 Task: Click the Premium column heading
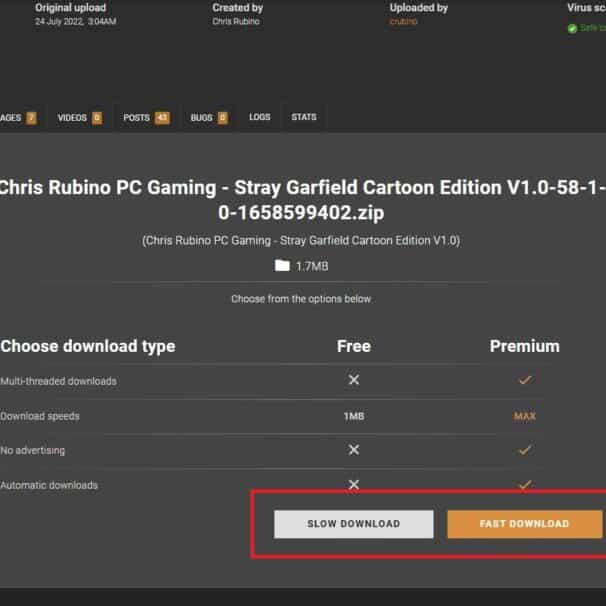pyautogui.click(x=524, y=346)
